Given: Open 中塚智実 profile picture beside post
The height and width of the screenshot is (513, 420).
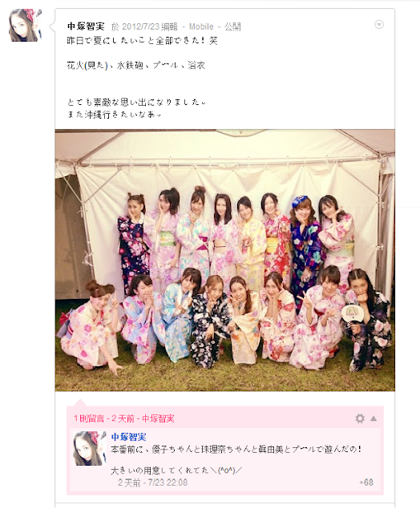Looking at the screenshot, I should 25,25.
